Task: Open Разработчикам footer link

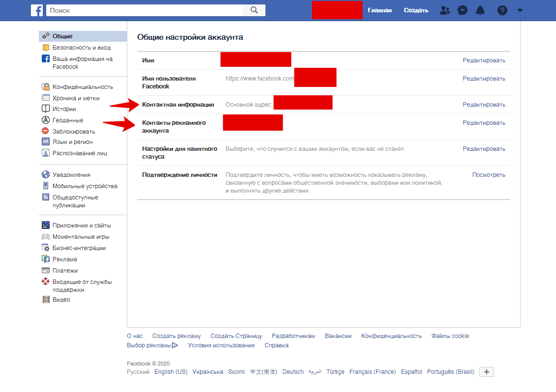Action: pyautogui.click(x=293, y=336)
